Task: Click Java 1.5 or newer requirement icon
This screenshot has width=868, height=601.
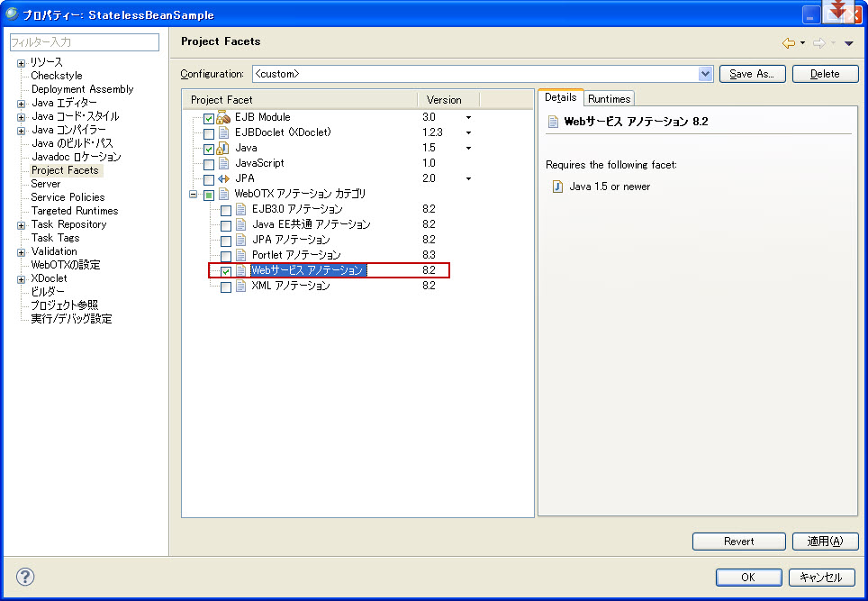Action: [557, 187]
